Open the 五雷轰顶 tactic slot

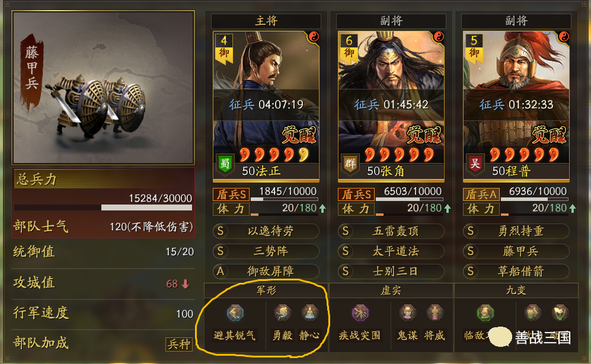[x=391, y=231]
